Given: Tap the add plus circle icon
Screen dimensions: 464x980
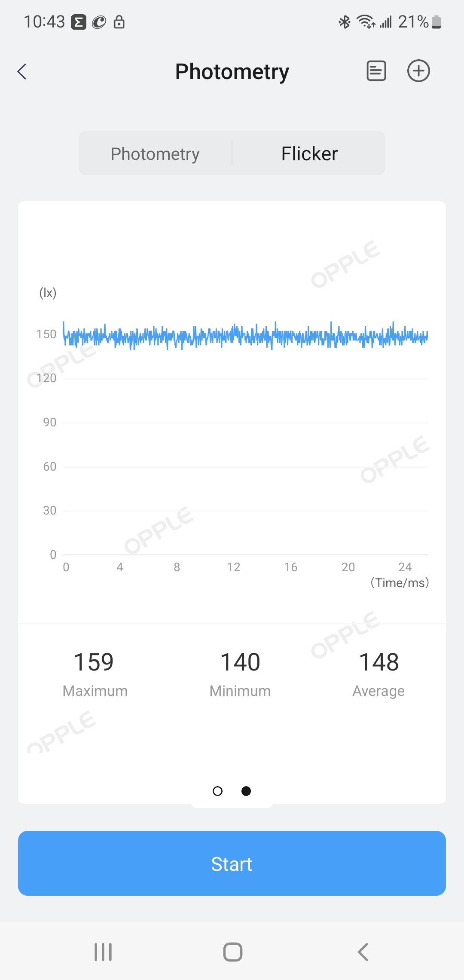Looking at the screenshot, I should 418,71.
